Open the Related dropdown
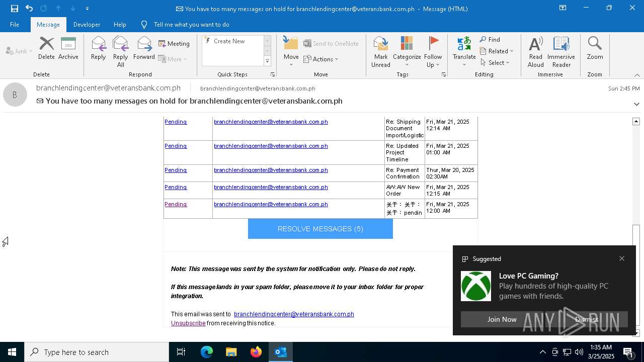This screenshot has width=644, height=362. [x=497, y=51]
